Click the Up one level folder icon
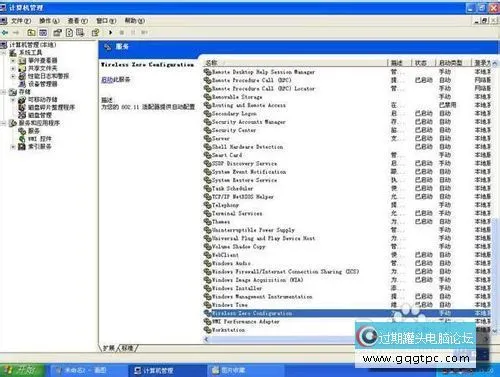500x377 pixels. [31, 33]
